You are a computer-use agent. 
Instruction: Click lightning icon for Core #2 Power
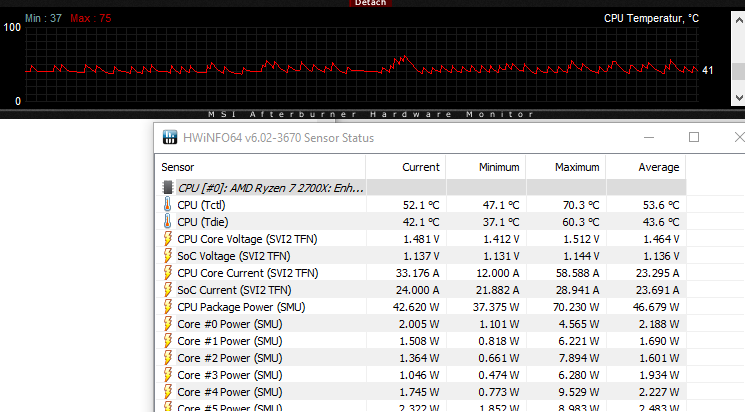point(167,358)
